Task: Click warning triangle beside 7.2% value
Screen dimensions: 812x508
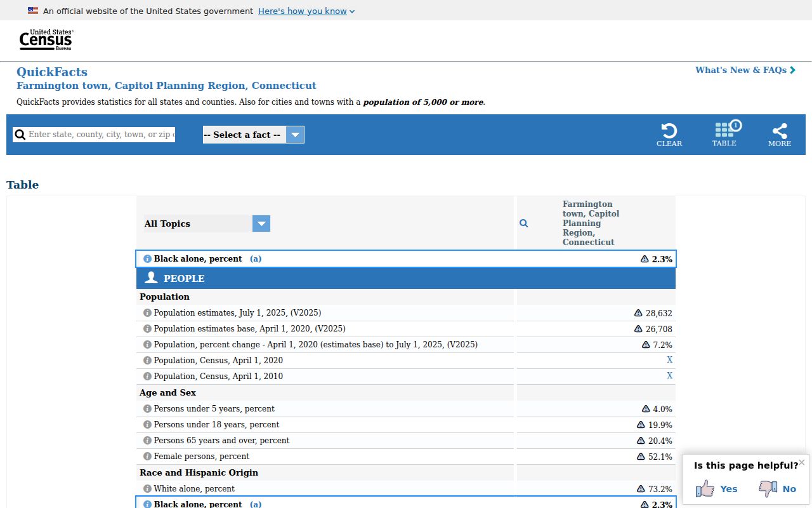Action: 646,345
